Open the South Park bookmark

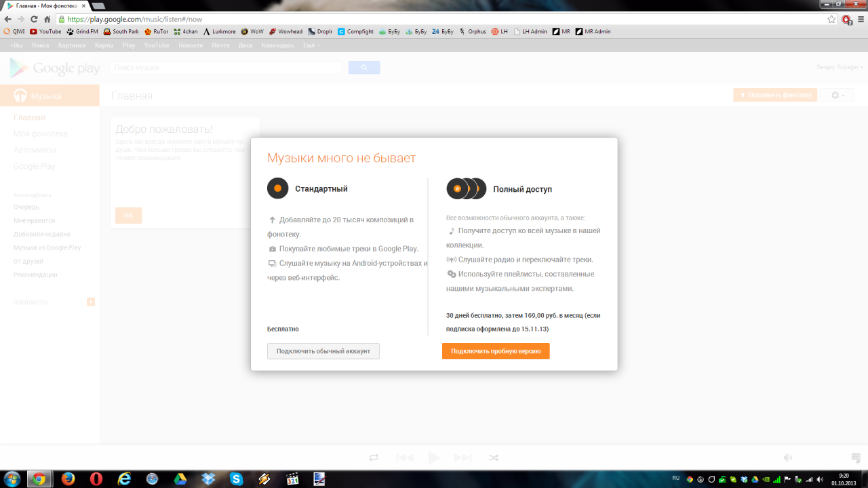coord(121,31)
